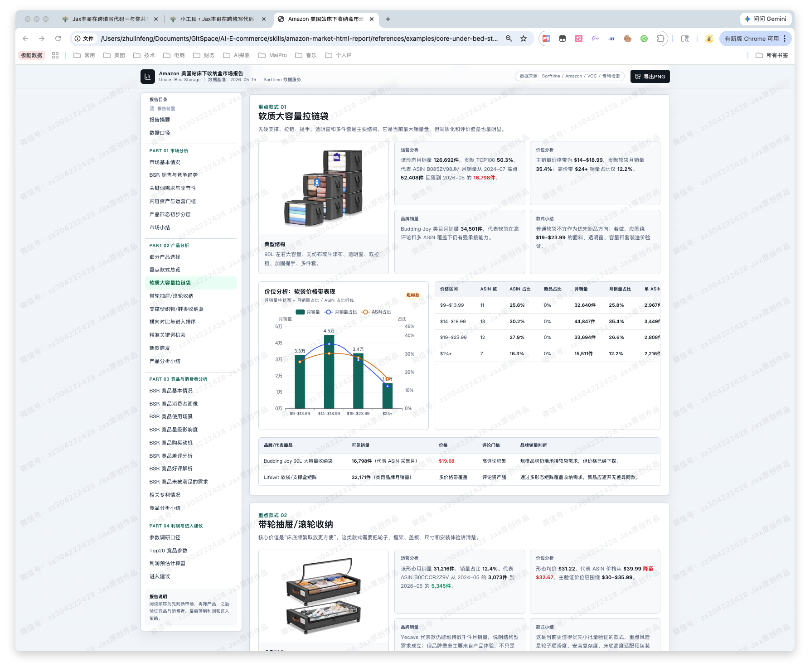Reload the current page
The image size is (810, 672).
click(x=58, y=39)
